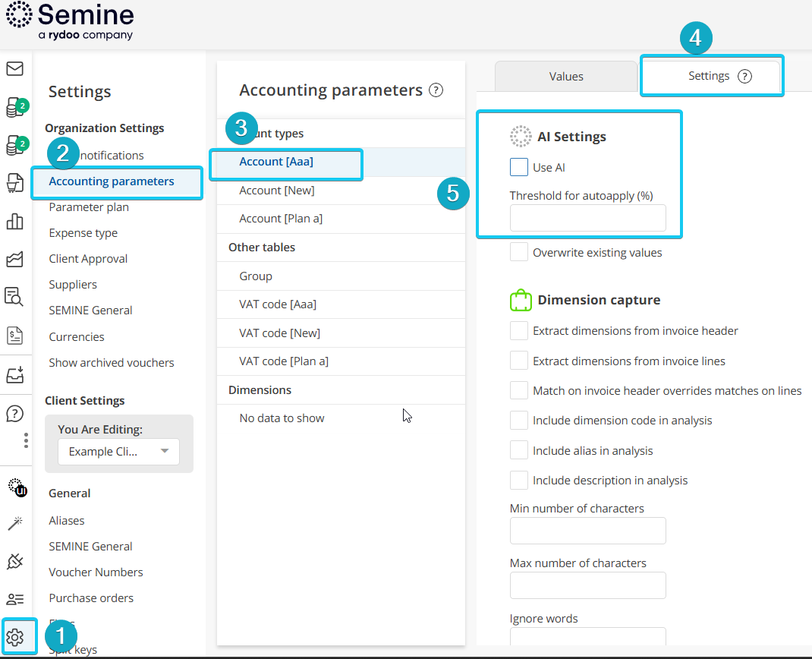The height and width of the screenshot is (659, 812).
Task: Click the Threshold for autoapply input field
Action: pyautogui.click(x=587, y=218)
